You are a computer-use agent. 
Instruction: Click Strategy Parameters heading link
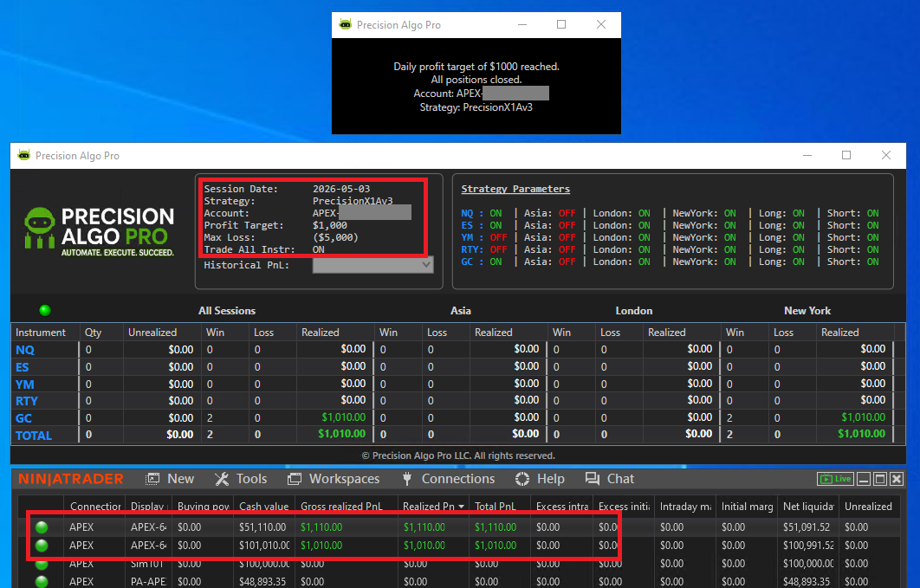[x=515, y=189]
